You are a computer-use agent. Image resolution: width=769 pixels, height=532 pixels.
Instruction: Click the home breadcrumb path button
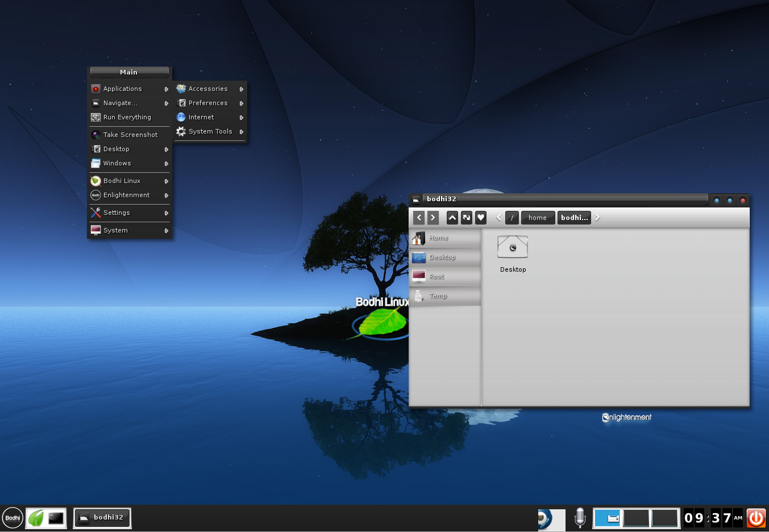click(x=537, y=218)
